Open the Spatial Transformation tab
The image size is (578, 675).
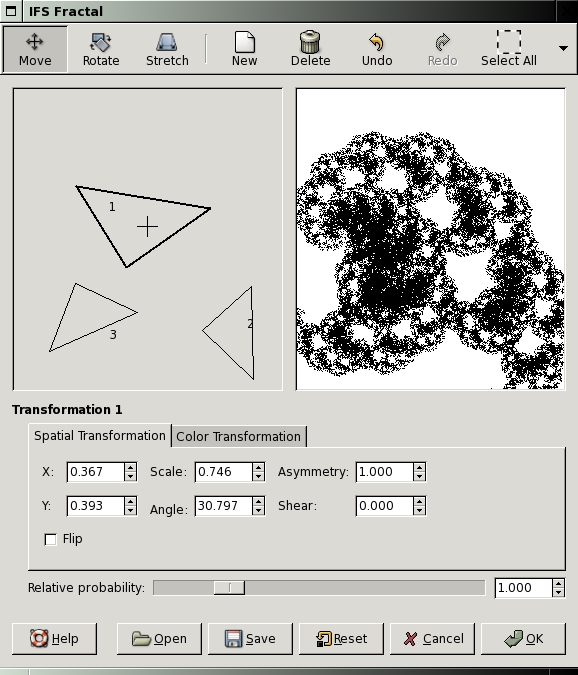click(100, 436)
